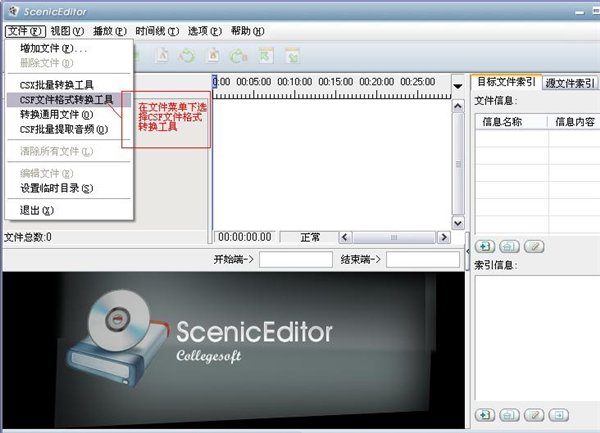Choose CSX批量转换工具 from the menu
The height and width of the screenshot is (433, 600).
69,85
